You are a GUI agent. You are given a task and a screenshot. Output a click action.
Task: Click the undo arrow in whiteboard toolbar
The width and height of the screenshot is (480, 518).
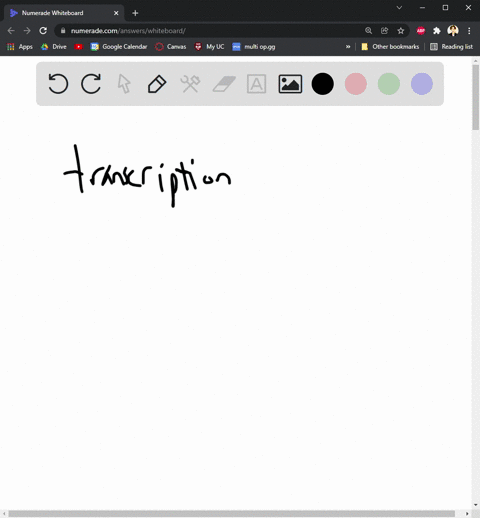[58, 84]
